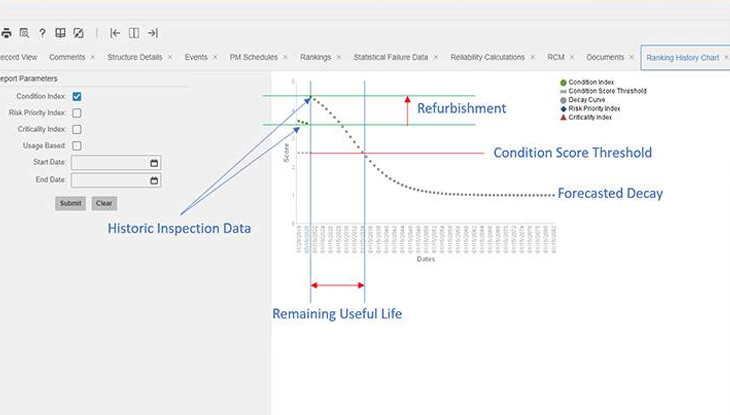Click the green Condition Index legend marker
Viewport: 730px width, 415px height.
[x=563, y=82]
